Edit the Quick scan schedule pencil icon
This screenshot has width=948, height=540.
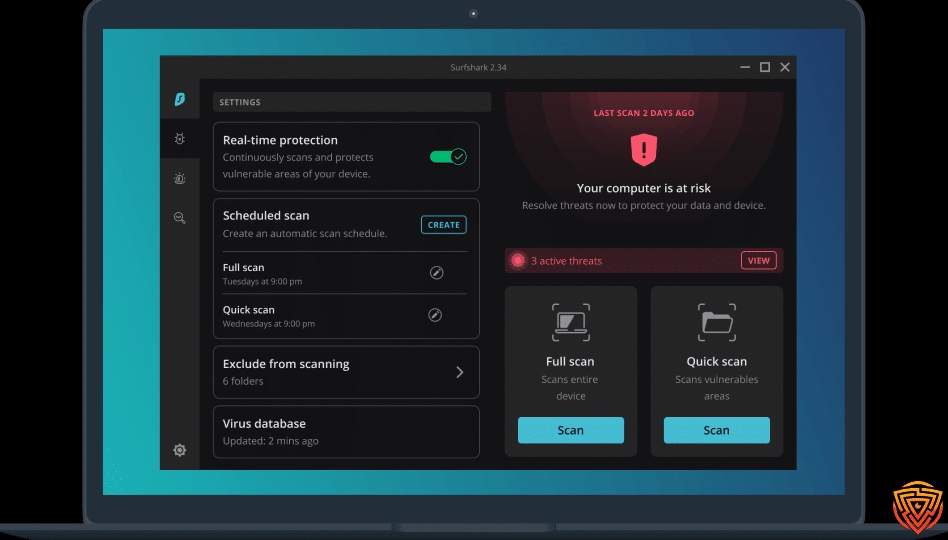(x=436, y=315)
